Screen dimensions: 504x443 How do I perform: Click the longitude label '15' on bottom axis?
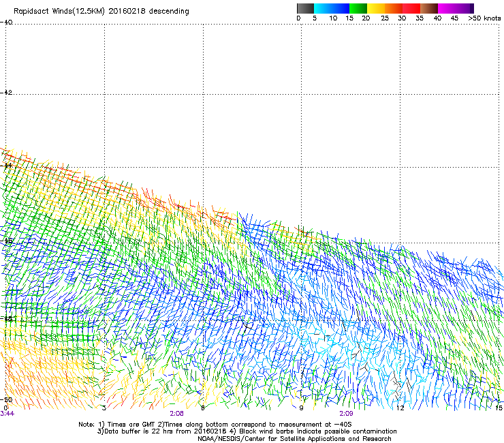(499, 408)
